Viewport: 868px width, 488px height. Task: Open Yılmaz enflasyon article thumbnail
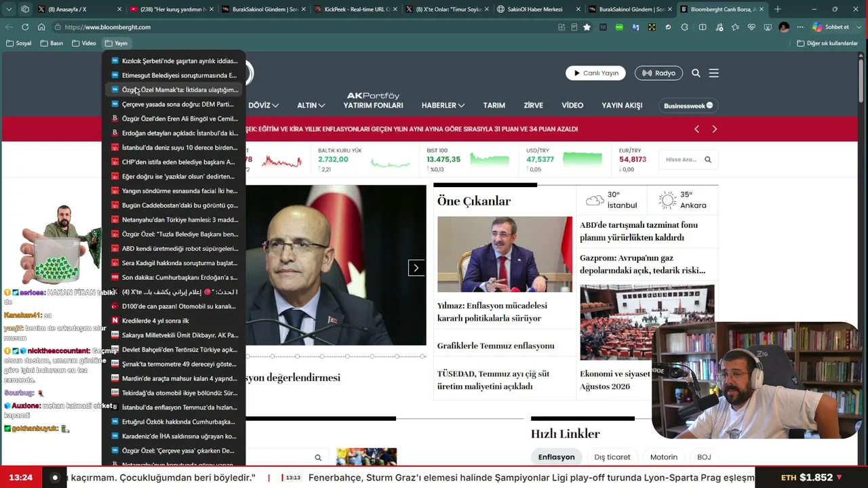tap(505, 254)
